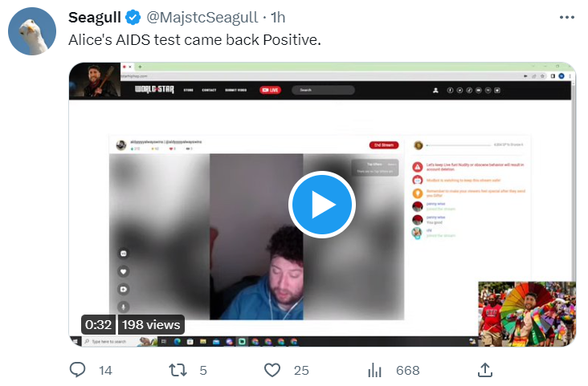Click the End Stream button
The image size is (588, 386).
click(x=384, y=145)
